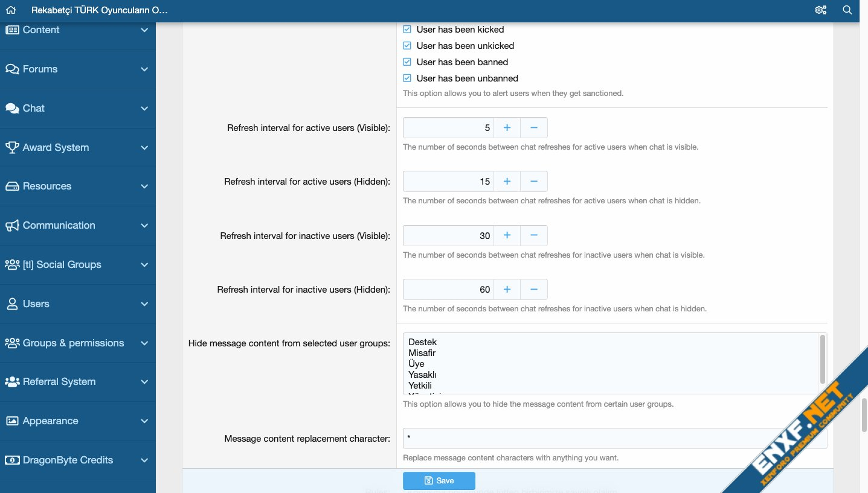868x493 pixels.
Task: Expand the Chat section chevron
Action: [x=144, y=108]
